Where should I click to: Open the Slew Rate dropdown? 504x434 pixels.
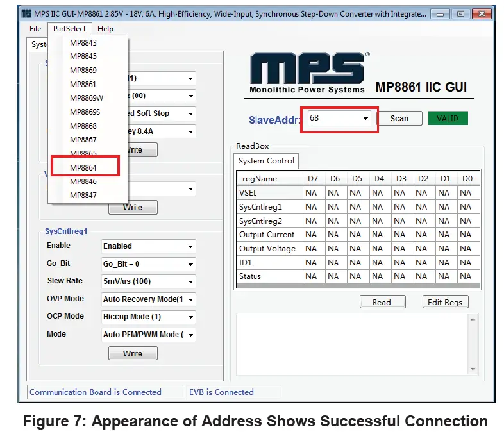point(149,281)
